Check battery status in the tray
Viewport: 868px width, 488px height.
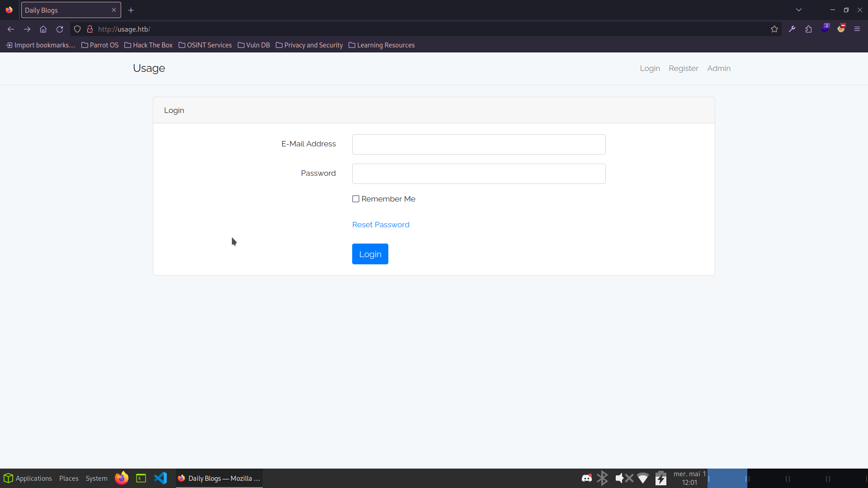tap(660, 478)
